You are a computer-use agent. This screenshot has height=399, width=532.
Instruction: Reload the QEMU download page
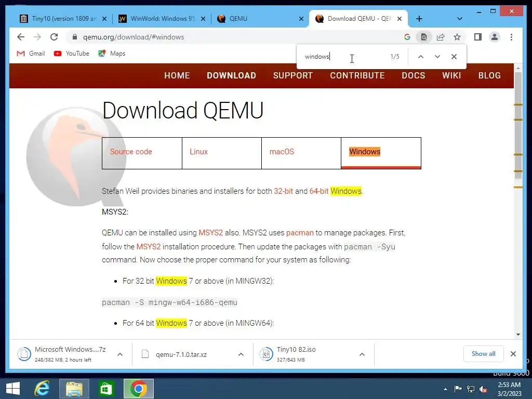pos(54,37)
